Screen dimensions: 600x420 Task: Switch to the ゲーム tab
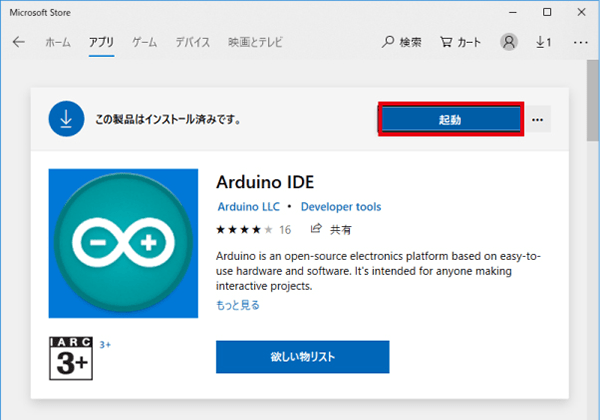click(x=145, y=42)
